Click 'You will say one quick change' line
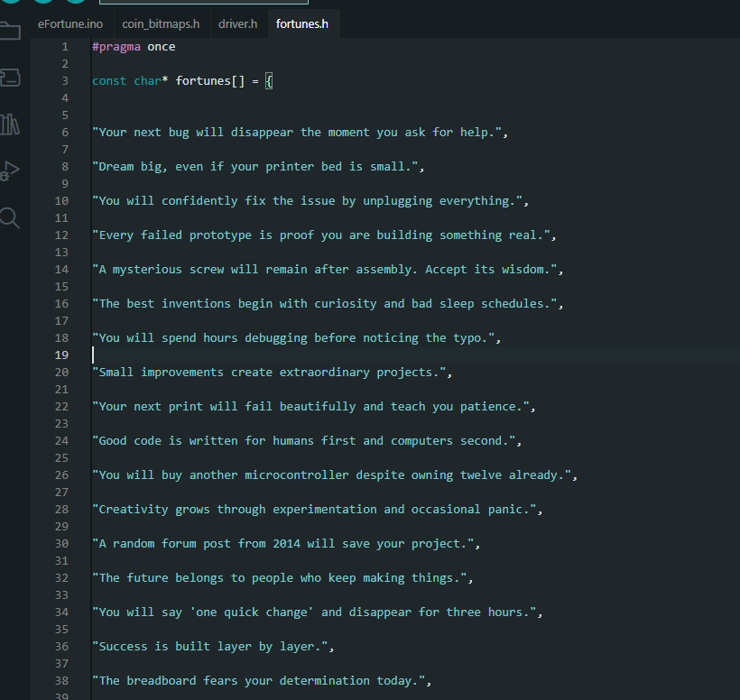 [x=318, y=612]
